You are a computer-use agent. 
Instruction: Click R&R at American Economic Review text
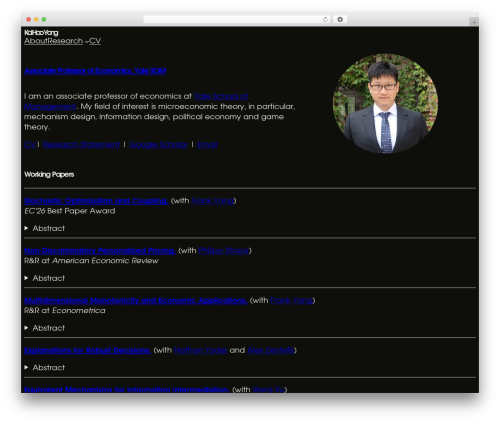coord(91,261)
